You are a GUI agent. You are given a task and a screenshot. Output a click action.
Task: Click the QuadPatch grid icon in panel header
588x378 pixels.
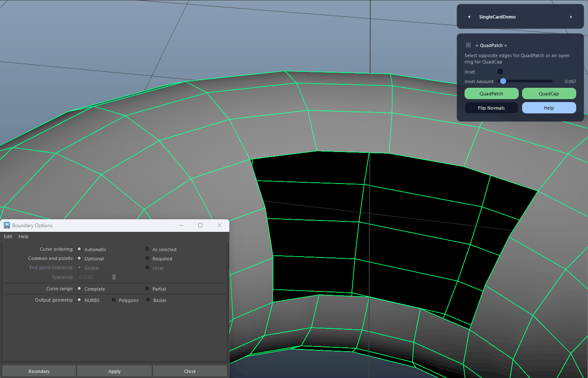468,45
